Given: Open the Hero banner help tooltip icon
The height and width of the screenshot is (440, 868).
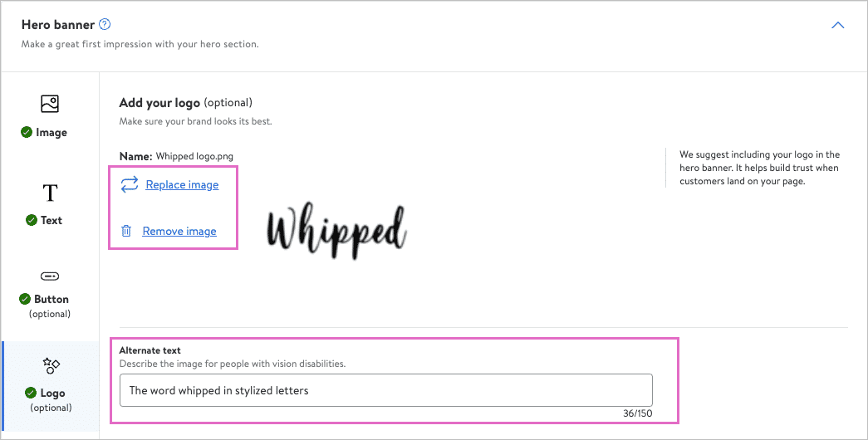Looking at the screenshot, I should (x=105, y=25).
